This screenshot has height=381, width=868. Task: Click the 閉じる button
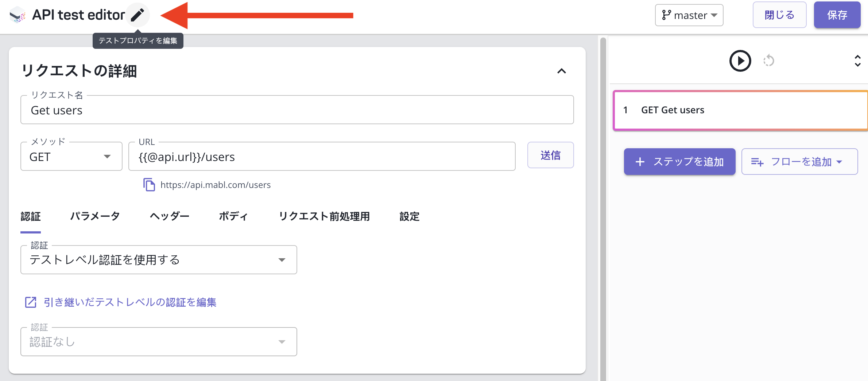click(x=779, y=15)
